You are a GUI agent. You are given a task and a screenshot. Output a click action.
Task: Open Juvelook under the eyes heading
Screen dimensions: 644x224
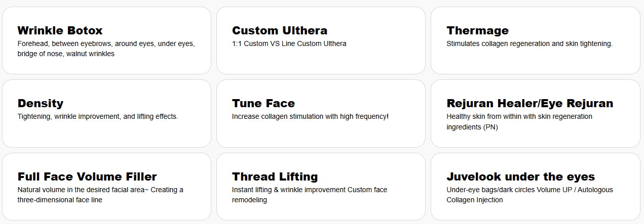pyautogui.click(x=520, y=176)
